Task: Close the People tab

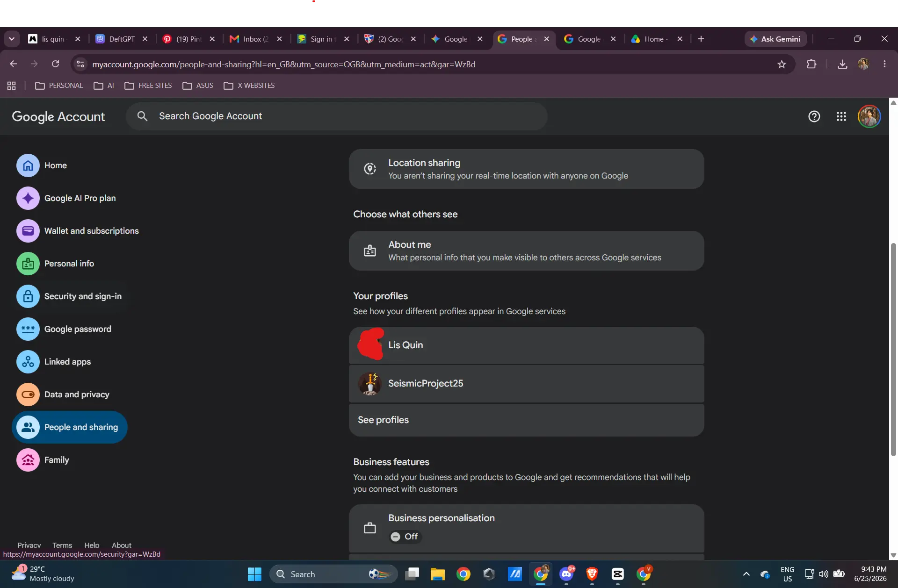Action: (546, 39)
